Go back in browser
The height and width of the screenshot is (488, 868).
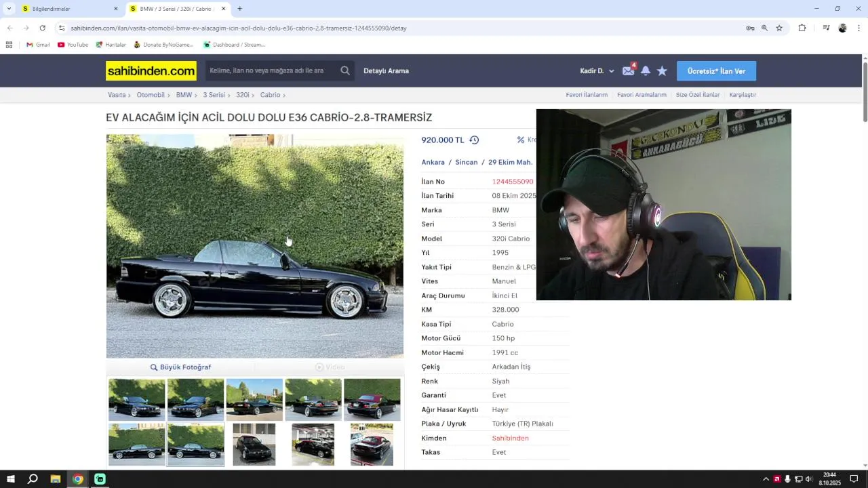(x=9, y=28)
